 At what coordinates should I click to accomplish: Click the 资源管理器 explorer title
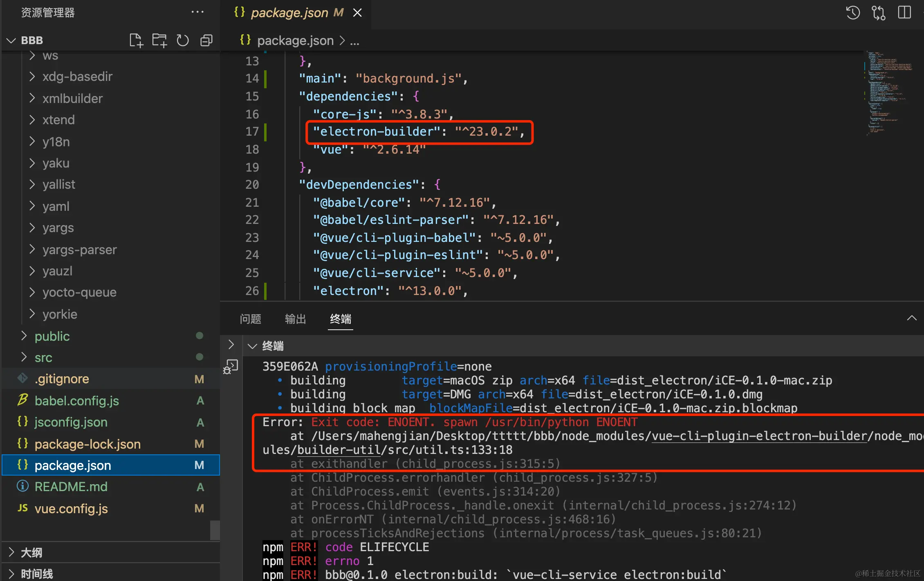point(48,13)
